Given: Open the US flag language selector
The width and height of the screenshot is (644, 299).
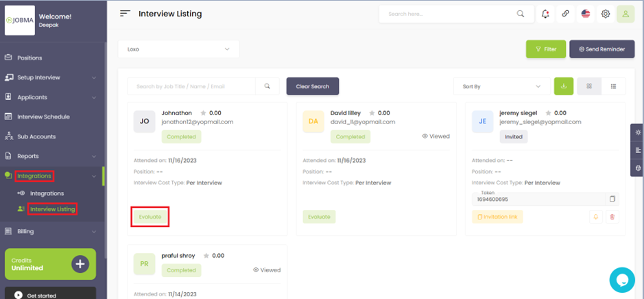Looking at the screenshot, I should click(x=586, y=14).
